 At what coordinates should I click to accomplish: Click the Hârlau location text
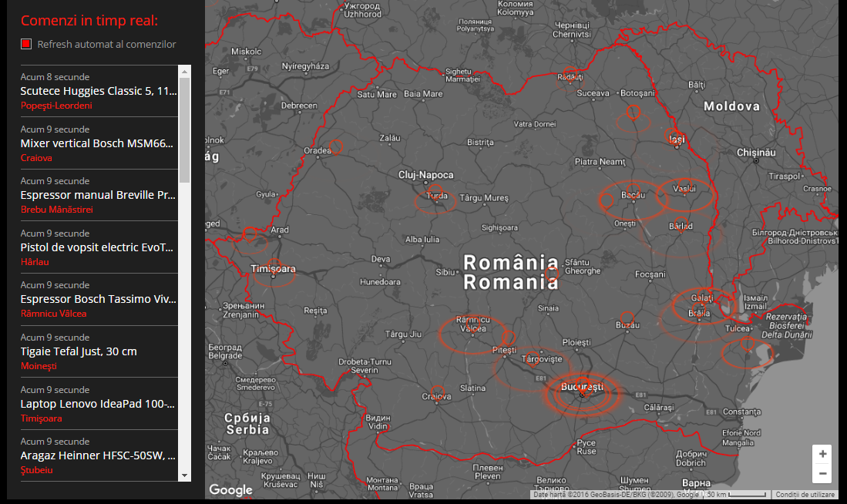[x=35, y=262]
